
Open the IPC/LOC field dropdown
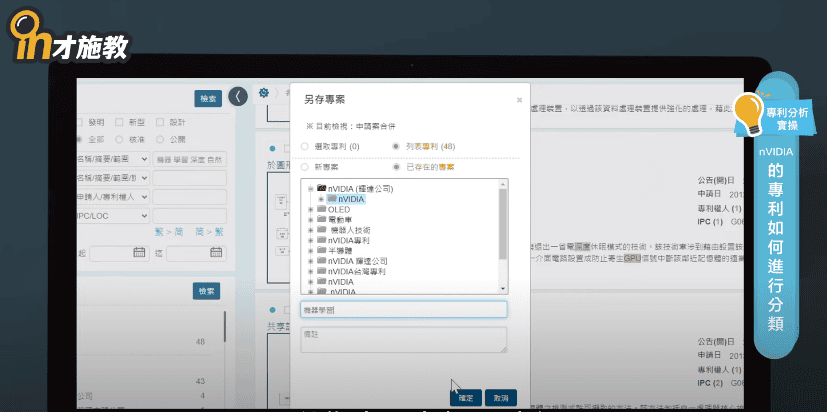145,215
